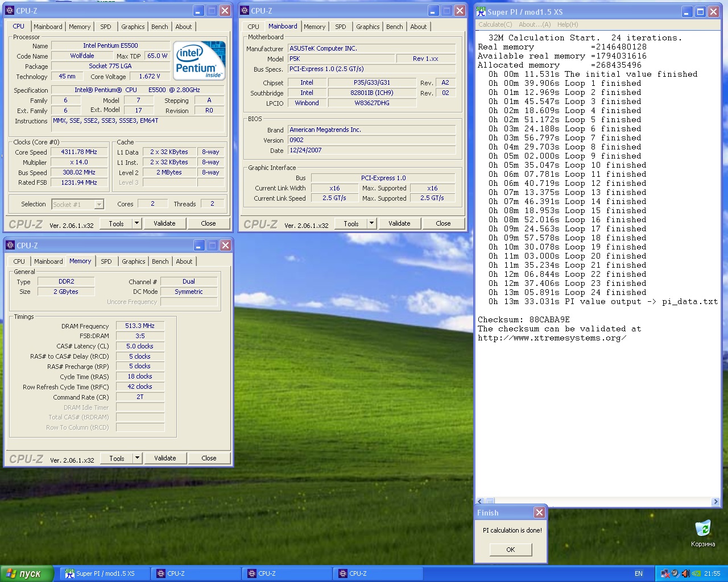The width and height of the screenshot is (728, 582).
Task: Click the motherboard model field P5K
Action: pyautogui.click(x=341, y=59)
